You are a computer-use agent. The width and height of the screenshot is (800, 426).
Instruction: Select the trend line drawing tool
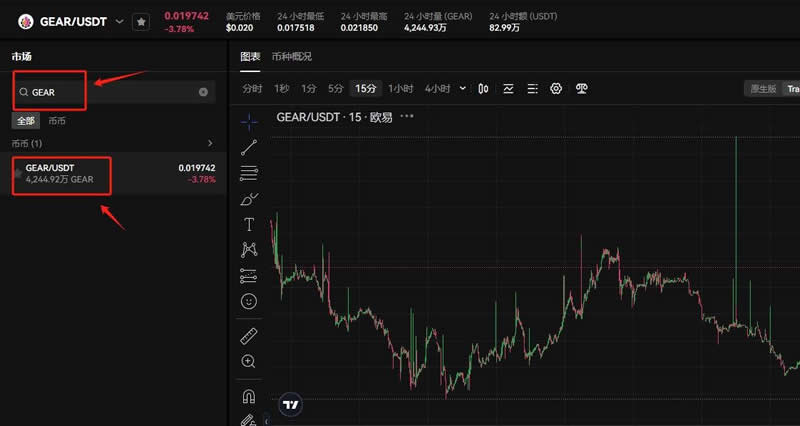249,147
